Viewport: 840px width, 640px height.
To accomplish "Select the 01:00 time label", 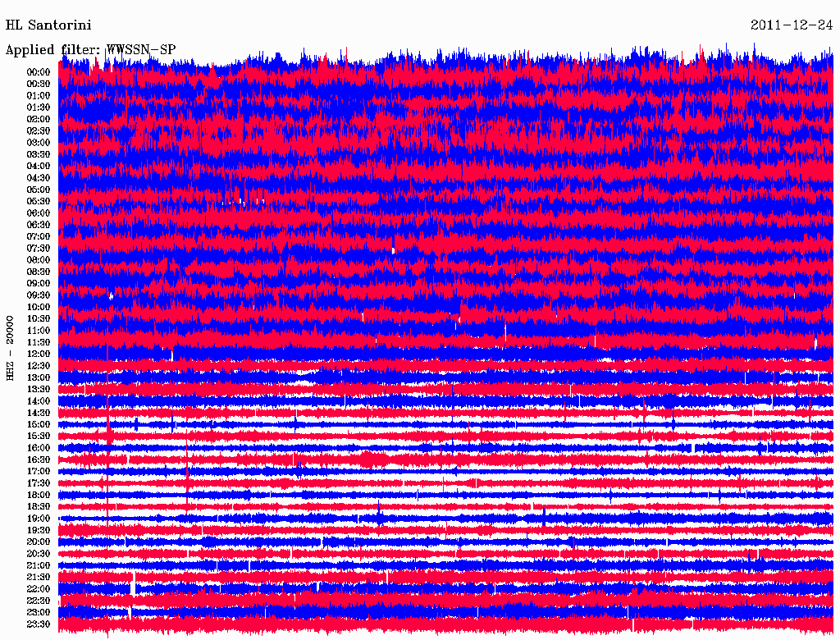I will (39, 96).
